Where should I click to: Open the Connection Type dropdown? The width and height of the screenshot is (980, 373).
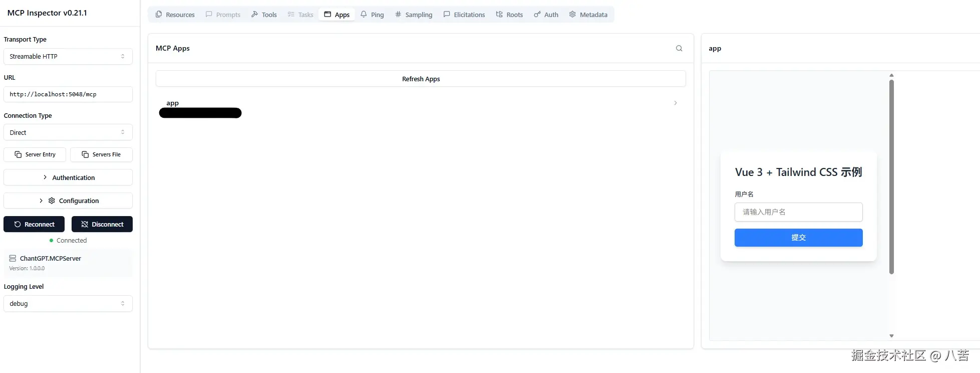68,132
